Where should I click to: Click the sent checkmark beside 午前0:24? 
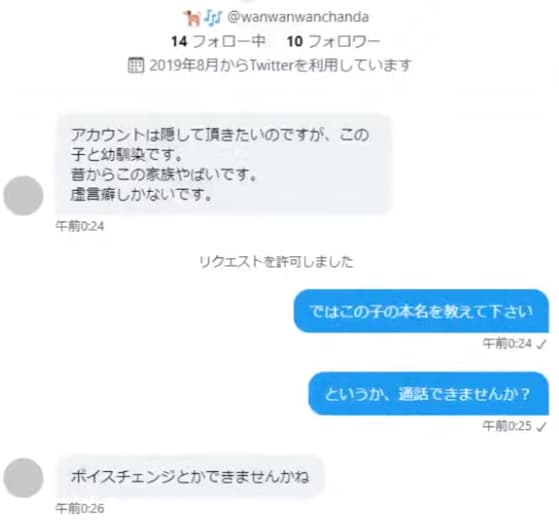(542, 344)
